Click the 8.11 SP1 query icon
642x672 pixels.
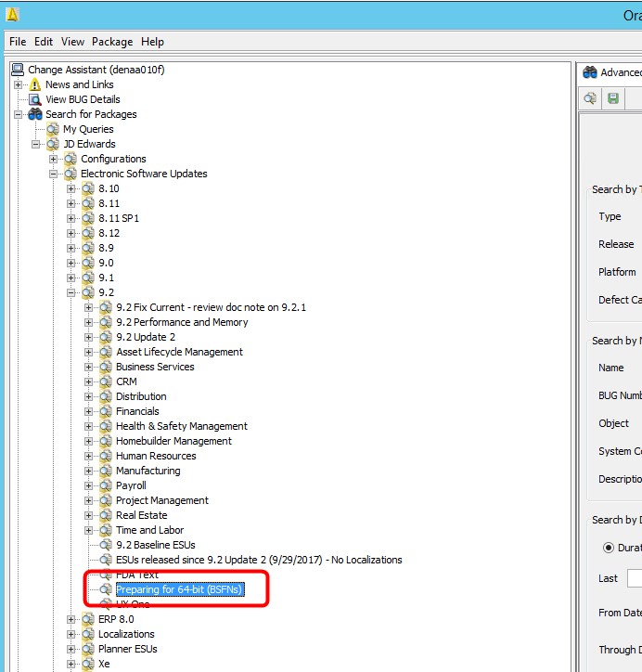point(88,218)
